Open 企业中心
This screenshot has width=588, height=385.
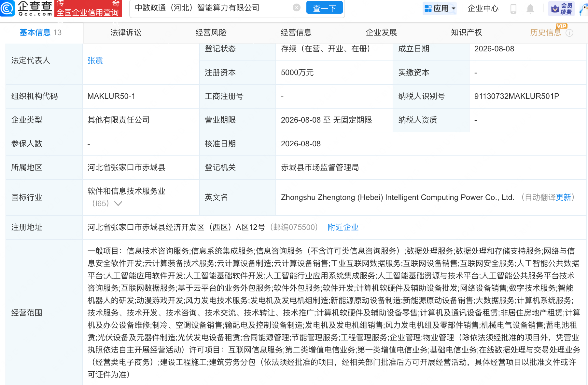click(x=483, y=8)
